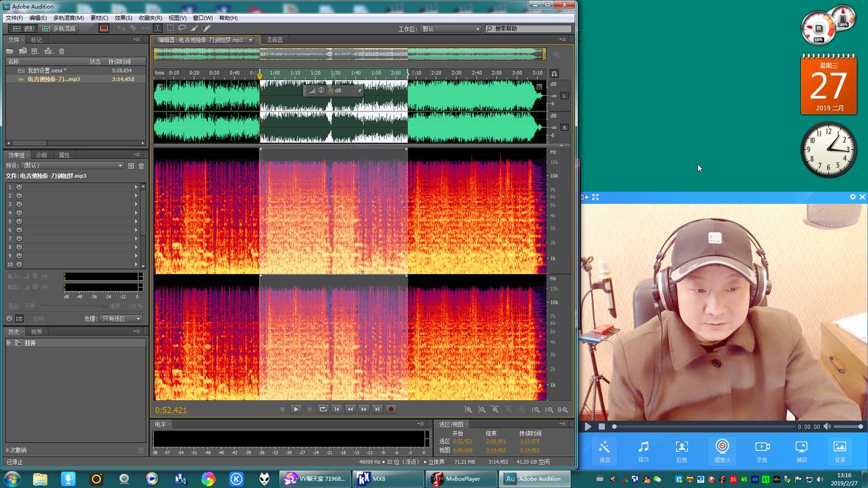Click the 录像 button in camera window
This screenshot has height=488, width=868.
pyautogui.click(x=762, y=451)
